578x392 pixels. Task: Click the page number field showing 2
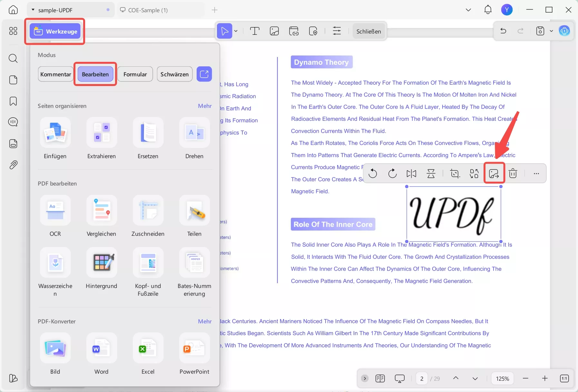[422, 378]
